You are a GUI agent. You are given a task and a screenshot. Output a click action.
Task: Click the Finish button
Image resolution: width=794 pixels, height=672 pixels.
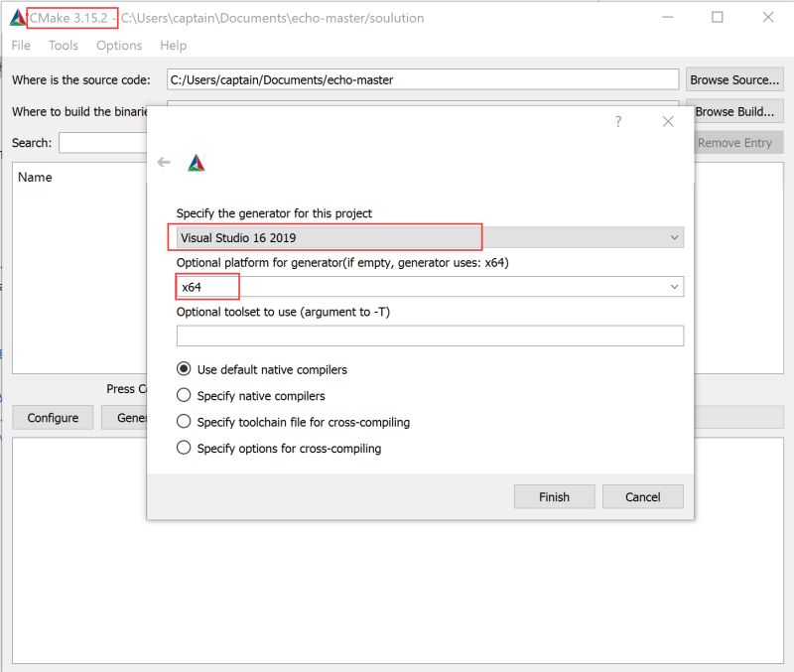pyautogui.click(x=554, y=496)
